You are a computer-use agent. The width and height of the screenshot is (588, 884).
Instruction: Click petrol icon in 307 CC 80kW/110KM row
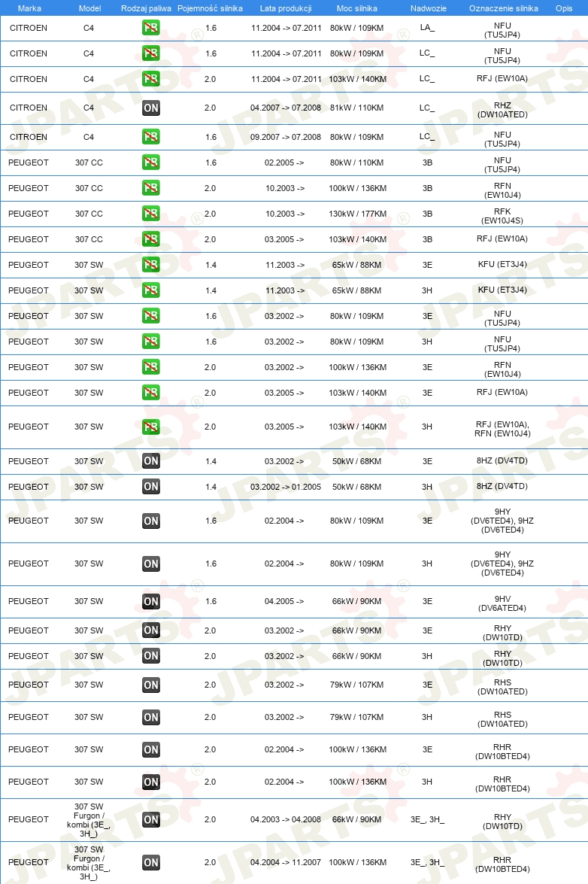(151, 163)
